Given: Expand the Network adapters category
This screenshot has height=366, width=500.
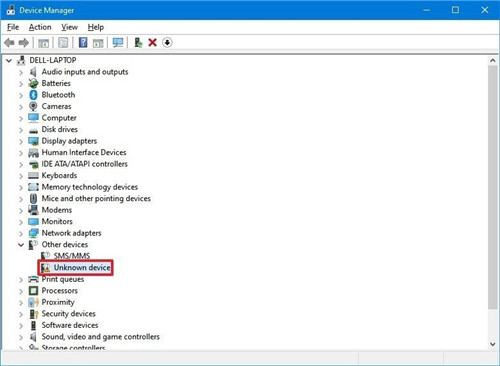Looking at the screenshot, I should pos(21,233).
